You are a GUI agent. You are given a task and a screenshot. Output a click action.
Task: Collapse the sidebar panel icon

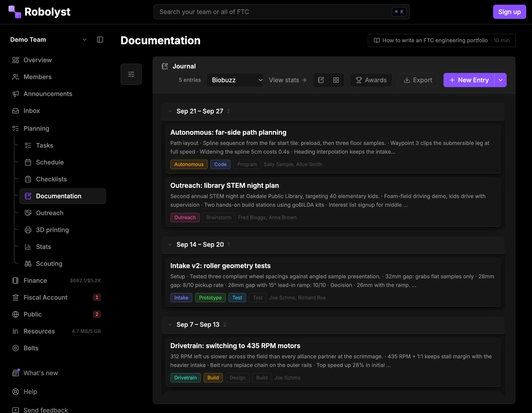coord(100,40)
